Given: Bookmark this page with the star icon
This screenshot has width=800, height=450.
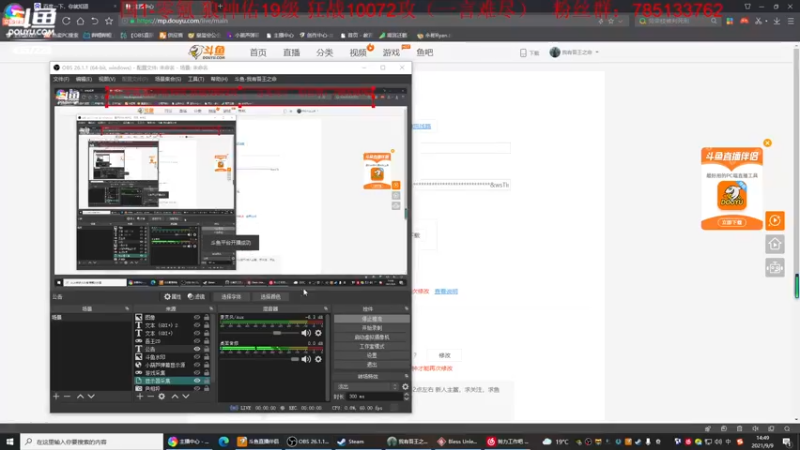Looking at the screenshot, I should coord(109,21).
